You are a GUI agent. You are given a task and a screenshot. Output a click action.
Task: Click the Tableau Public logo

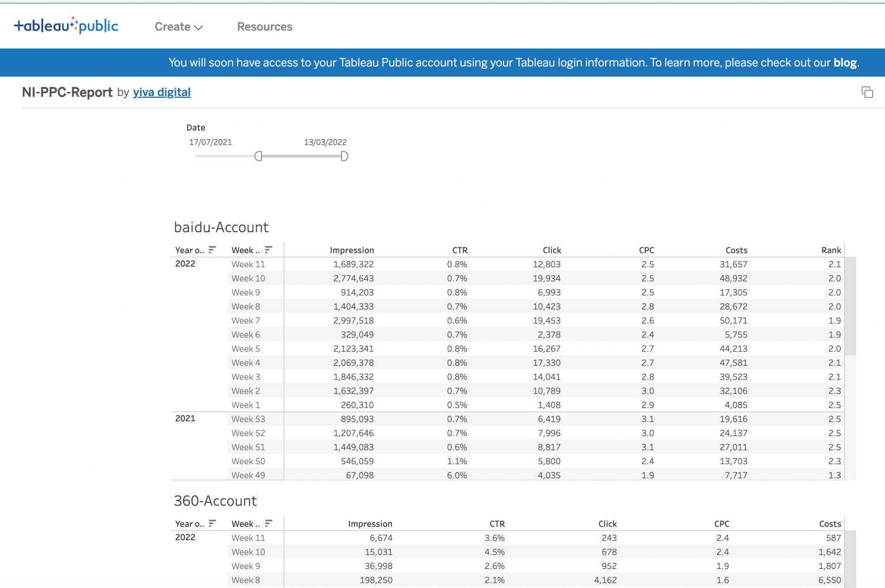[65, 25]
